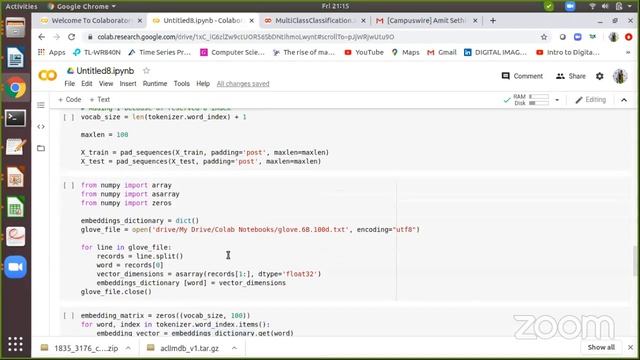This screenshot has height=360, width=640.
Task: Run the embedding_matrix cell
Action: [x=69, y=316]
